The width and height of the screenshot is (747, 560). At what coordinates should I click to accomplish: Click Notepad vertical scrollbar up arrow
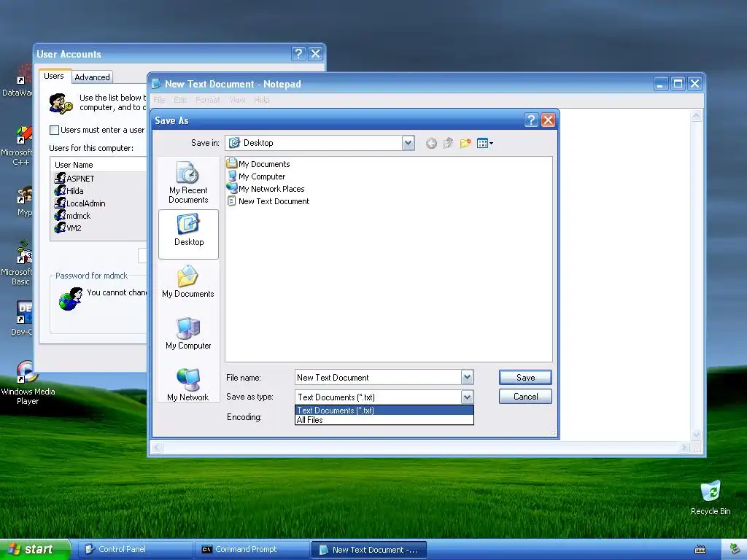(x=697, y=116)
